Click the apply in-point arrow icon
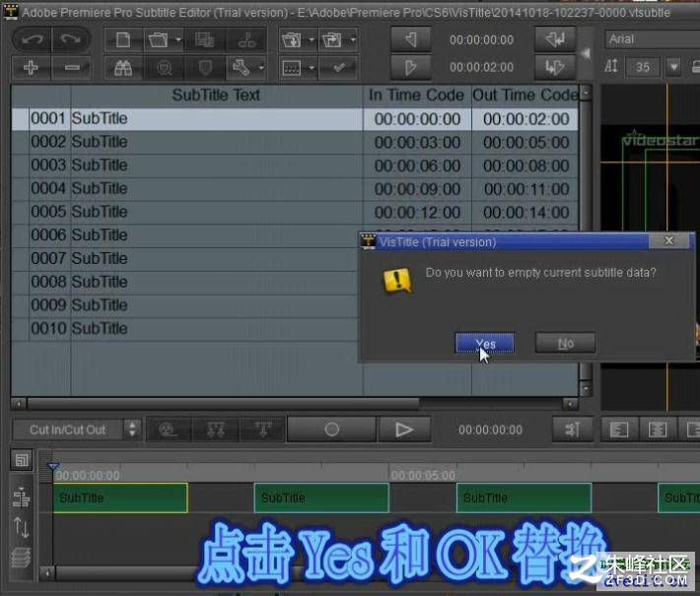The width and height of the screenshot is (700, 596). [x=555, y=40]
